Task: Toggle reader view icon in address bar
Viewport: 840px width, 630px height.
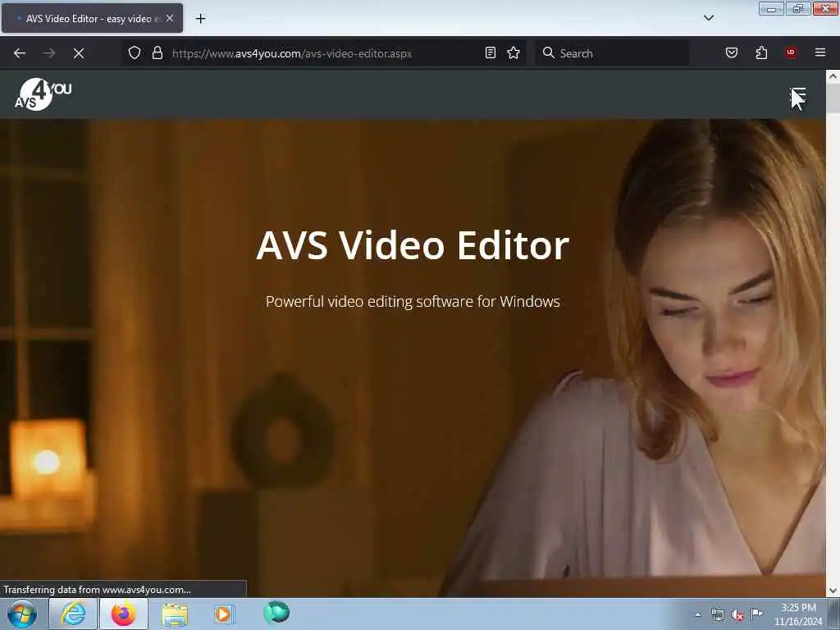Action: coord(491,52)
